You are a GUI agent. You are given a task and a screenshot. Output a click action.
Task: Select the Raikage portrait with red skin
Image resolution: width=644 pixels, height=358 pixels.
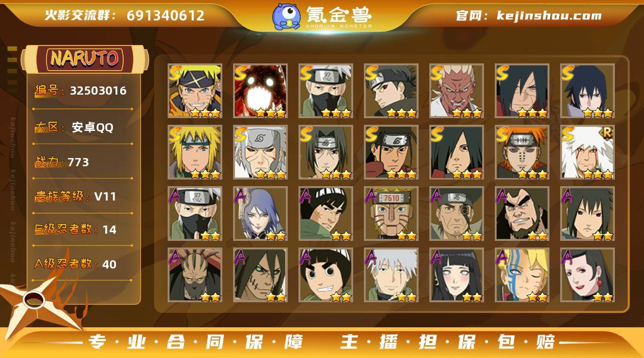tap(456, 91)
